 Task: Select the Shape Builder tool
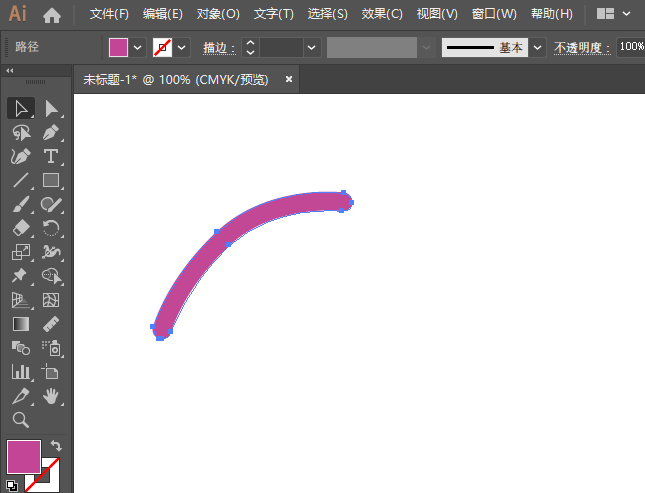tap(51, 276)
